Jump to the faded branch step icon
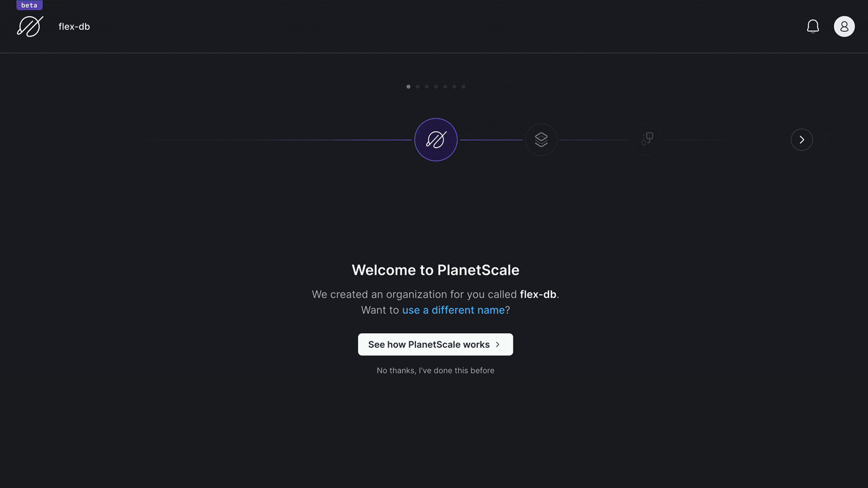The image size is (868, 488). point(647,140)
